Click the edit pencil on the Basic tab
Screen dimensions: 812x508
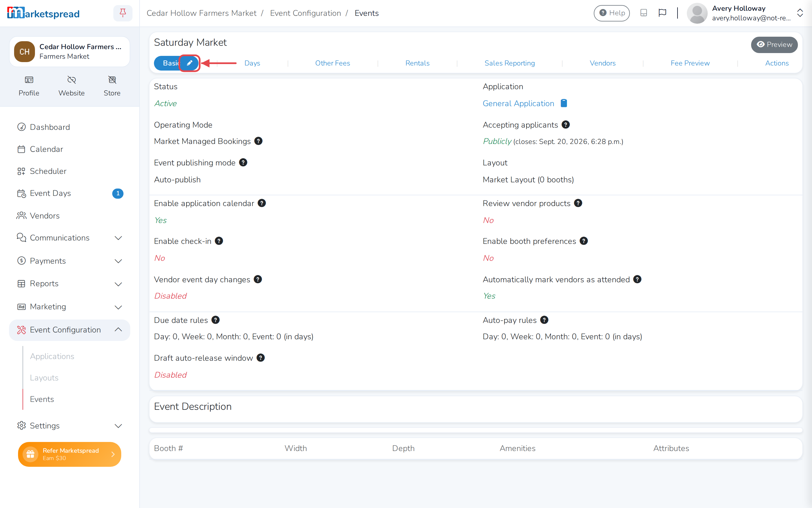(x=189, y=63)
